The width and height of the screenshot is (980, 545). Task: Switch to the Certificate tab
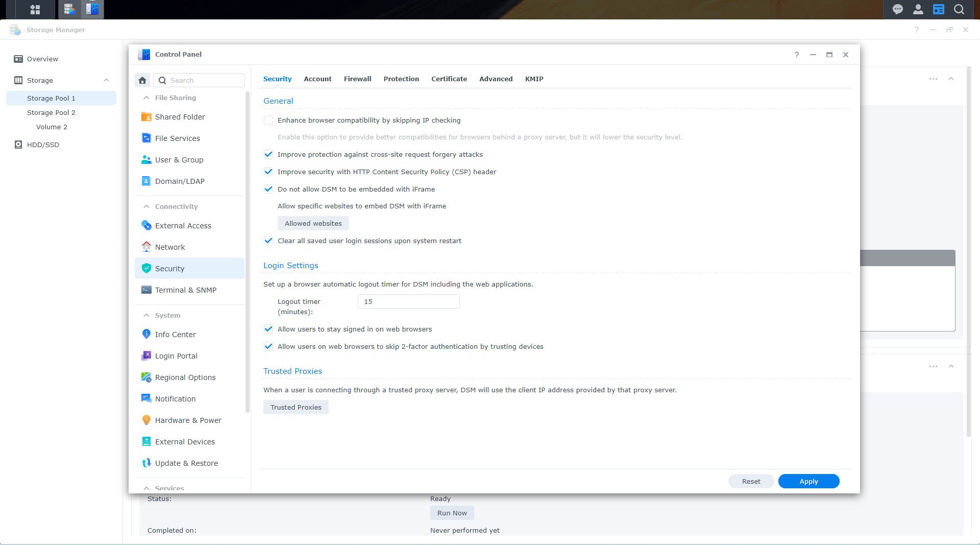coord(449,79)
